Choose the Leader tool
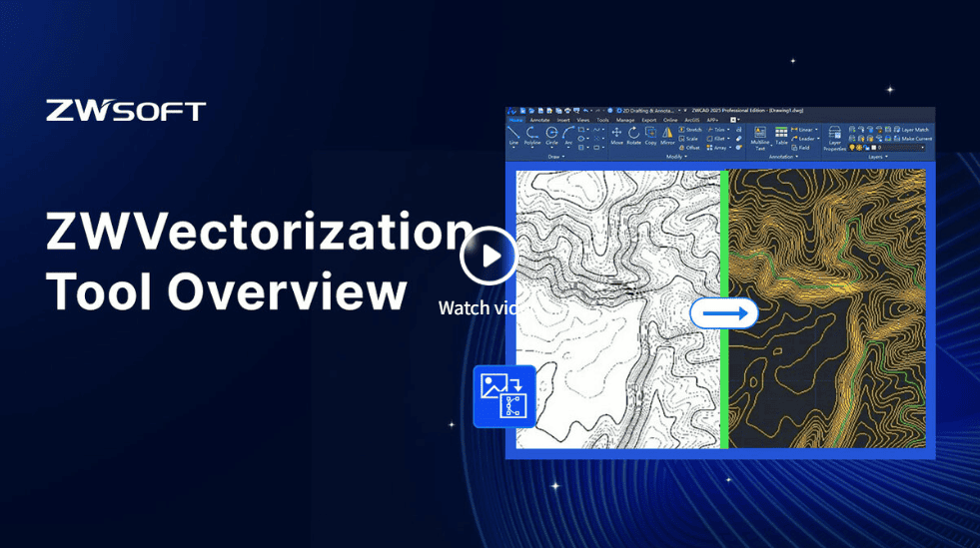980x548 pixels. pyautogui.click(x=804, y=139)
